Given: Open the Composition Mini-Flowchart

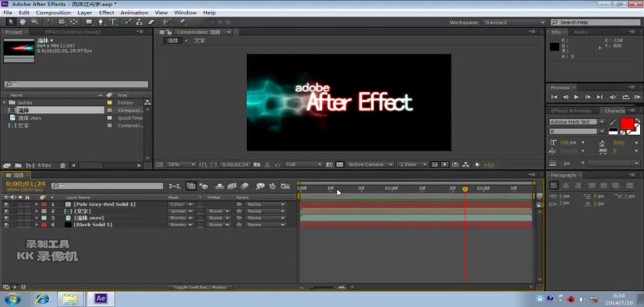Looking at the screenshot, I should tap(175, 187).
